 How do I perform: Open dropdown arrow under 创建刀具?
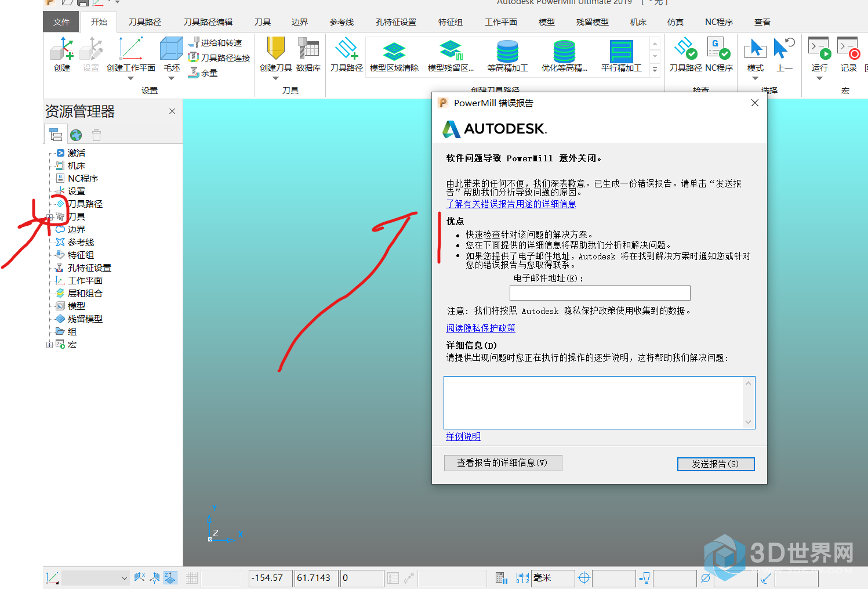(x=275, y=78)
